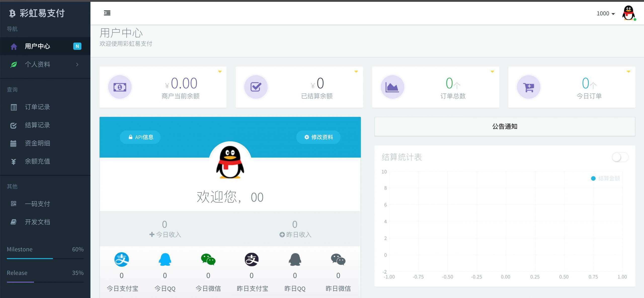Click the 资金明细 calendar icon

pyautogui.click(x=14, y=143)
